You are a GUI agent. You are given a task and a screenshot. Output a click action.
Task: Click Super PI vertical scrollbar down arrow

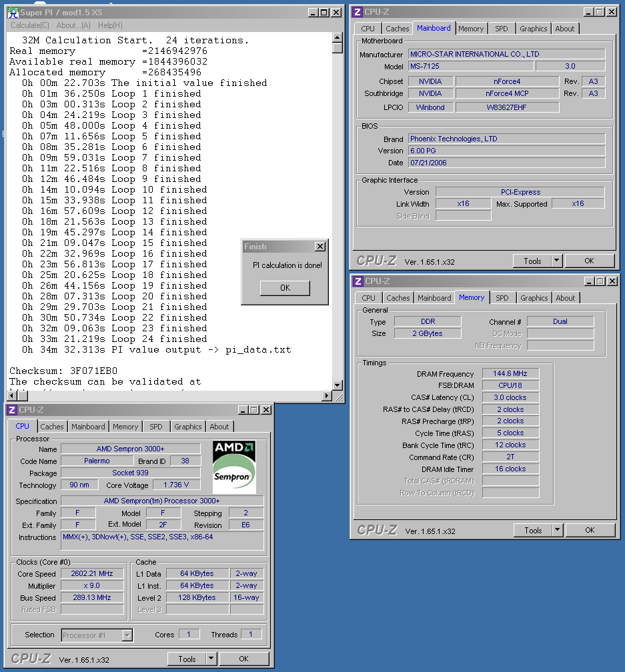[338, 385]
